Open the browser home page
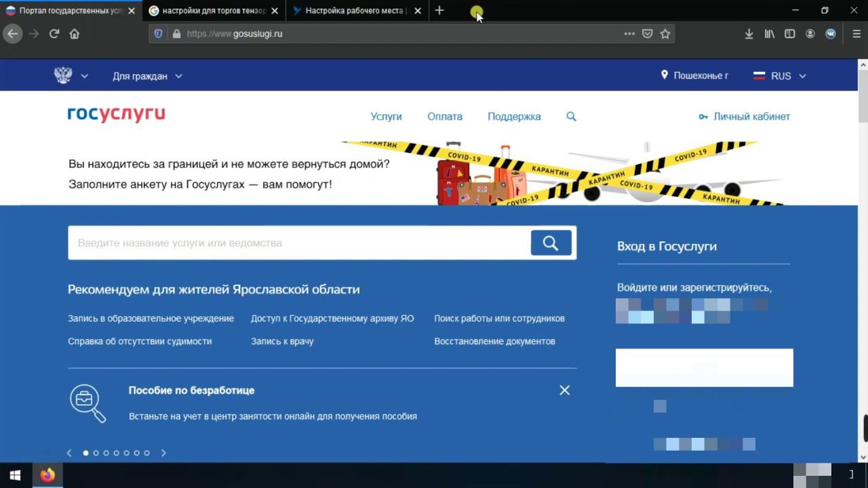The height and width of the screenshot is (488, 868). (x=75, y=34)
